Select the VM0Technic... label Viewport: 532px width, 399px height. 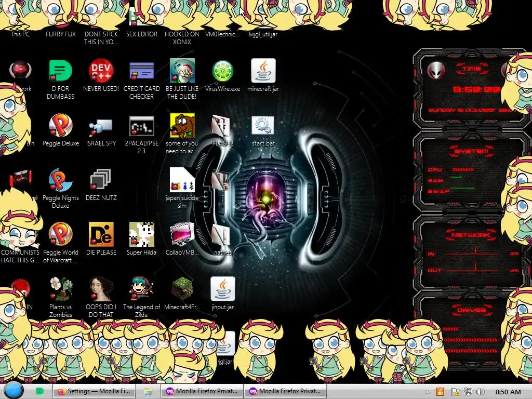pos(222,34)
